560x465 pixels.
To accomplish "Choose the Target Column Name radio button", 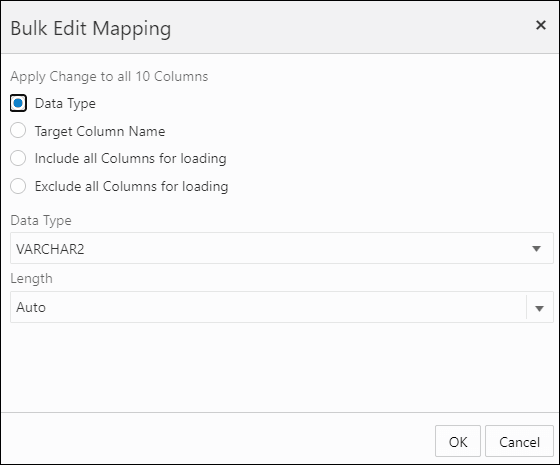I will pos(18,131).
